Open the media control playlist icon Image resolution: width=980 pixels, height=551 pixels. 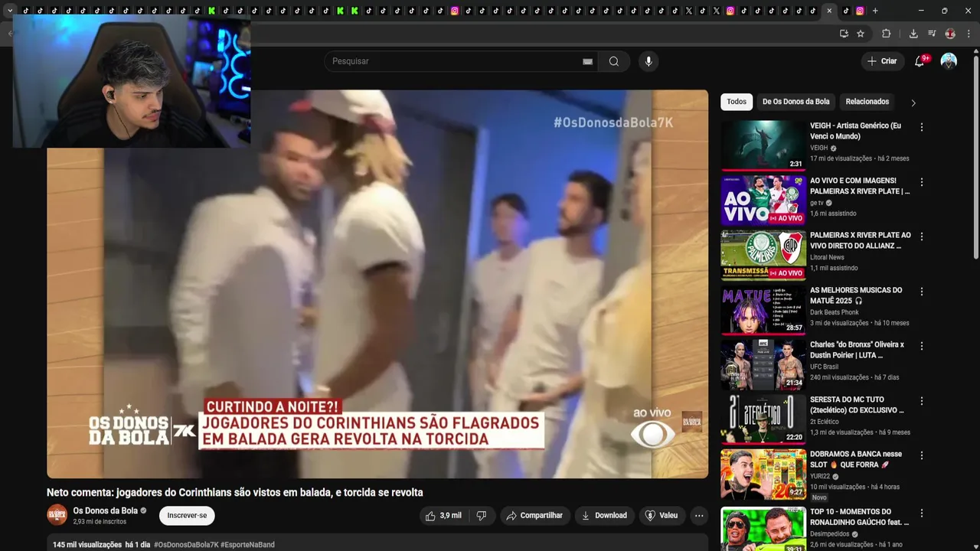(x=932, y=34)
